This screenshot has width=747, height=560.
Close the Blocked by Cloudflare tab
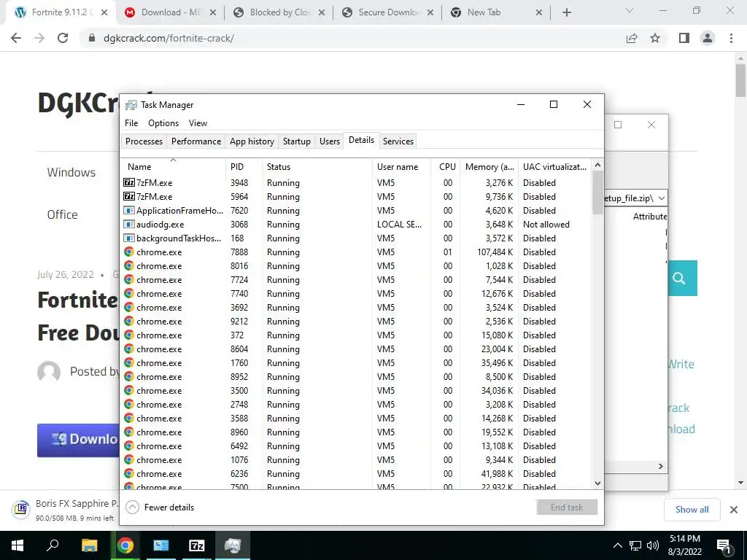tap(322, 12)
